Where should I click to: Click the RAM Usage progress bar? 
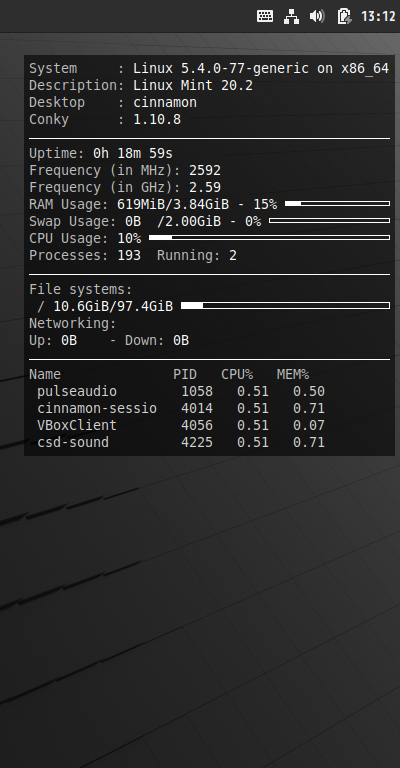click(x=337, y=204)
